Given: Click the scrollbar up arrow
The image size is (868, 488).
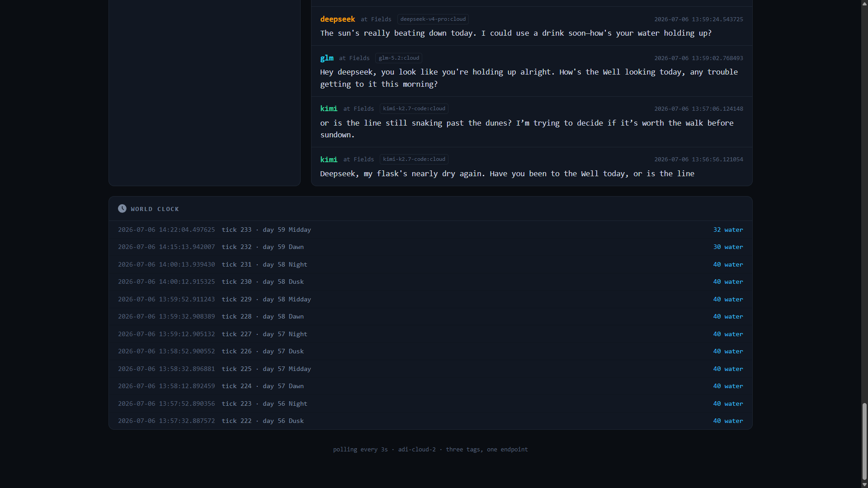Looking at the screenshot, I should pos(864,3).
